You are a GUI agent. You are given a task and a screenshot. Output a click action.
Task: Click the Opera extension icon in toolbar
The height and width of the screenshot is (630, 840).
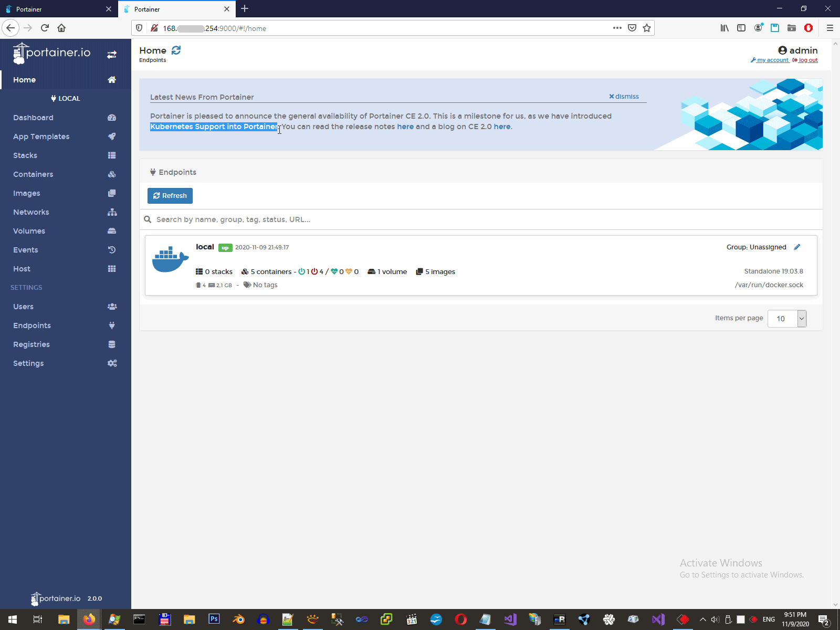[x=808, y=28]
